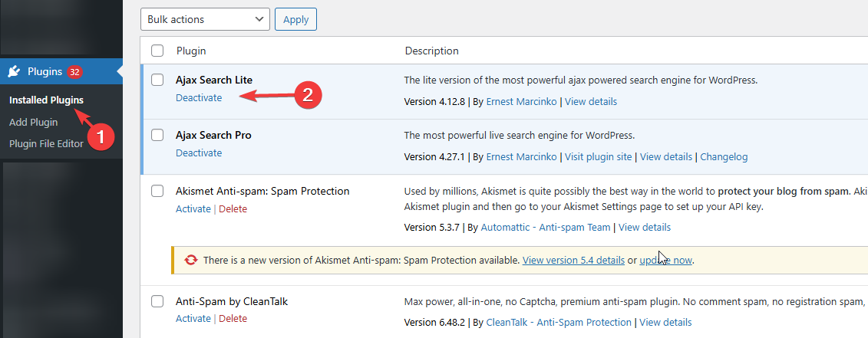The image size is (868, 338).
Task: Open CleanTalk - Anti-Spam Protection author link
Action: click(559, 323)
